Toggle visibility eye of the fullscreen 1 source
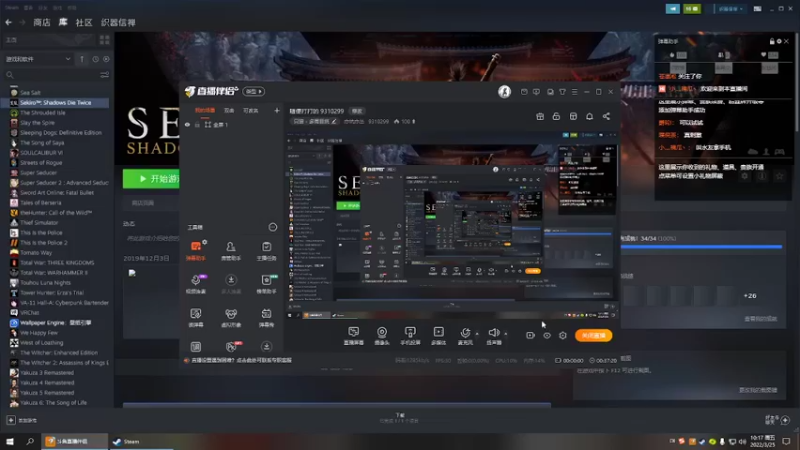 [187, 124]
